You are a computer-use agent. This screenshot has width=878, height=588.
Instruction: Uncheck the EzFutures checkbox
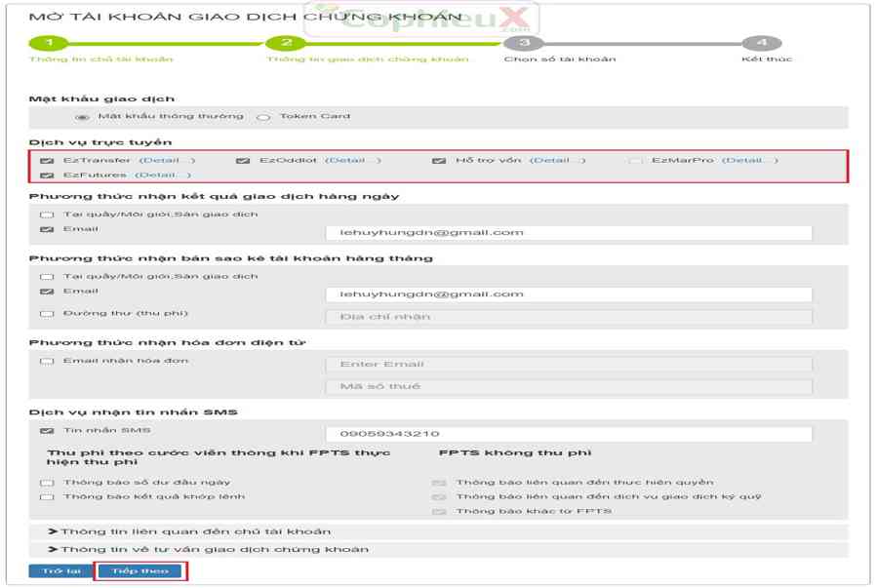coord(47,176)
